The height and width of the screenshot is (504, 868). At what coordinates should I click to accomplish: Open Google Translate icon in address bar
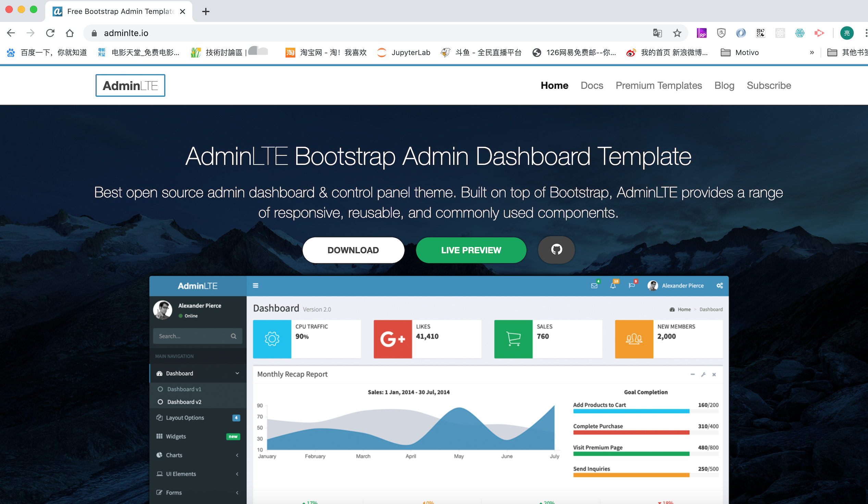[657, 33]
